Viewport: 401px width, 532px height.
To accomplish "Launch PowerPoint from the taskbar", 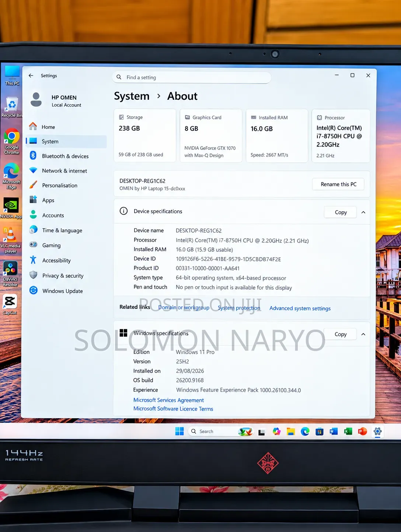I will tap(363, 431).
